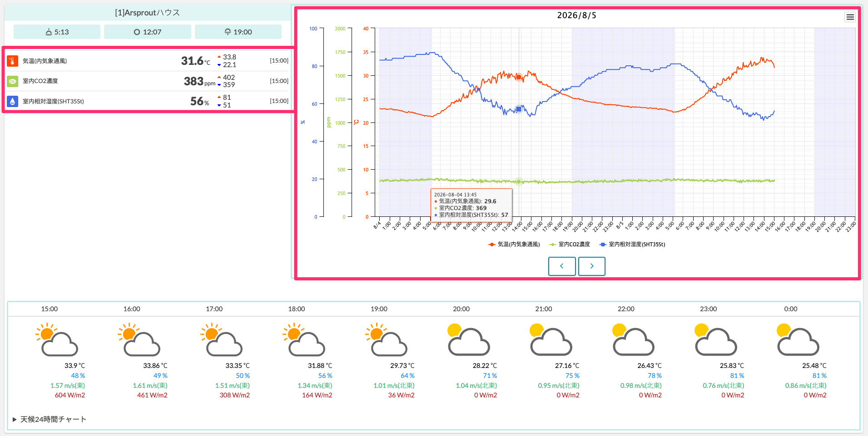Select the 室内CO2濃度 sensor row

[148, 81]
